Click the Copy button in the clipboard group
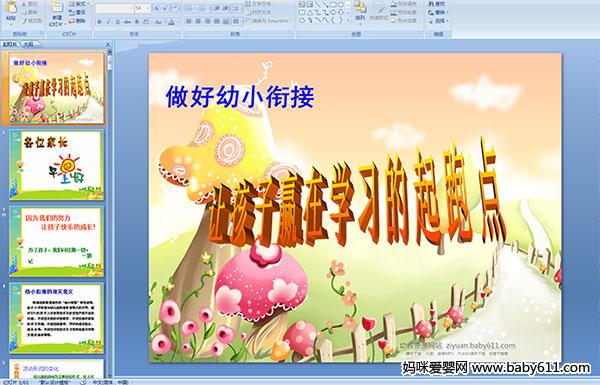The height and width of the screenshot is (385, 600). (x=30, y=12)
